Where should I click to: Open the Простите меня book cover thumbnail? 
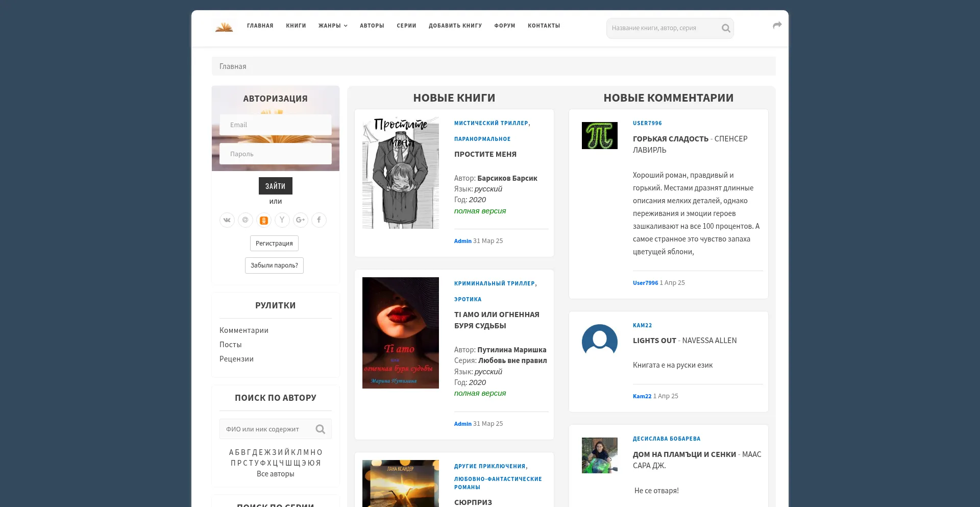click(401, 173)
